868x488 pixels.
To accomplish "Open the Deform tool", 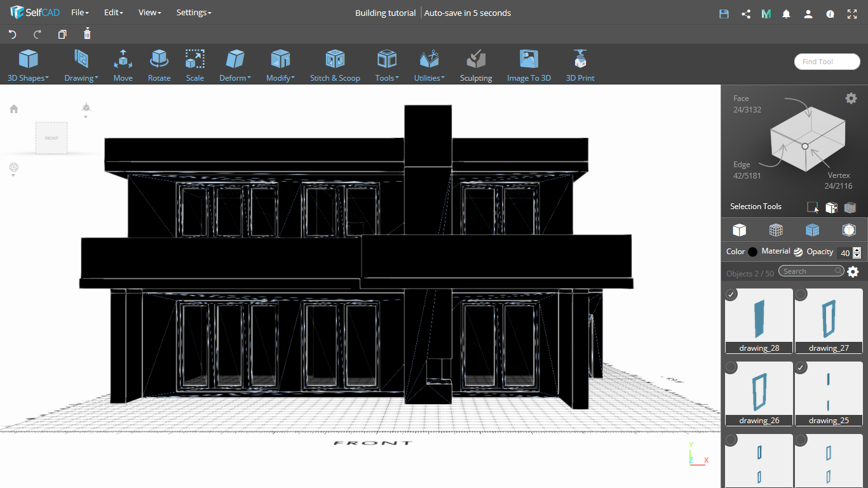I will pos(235,65).
